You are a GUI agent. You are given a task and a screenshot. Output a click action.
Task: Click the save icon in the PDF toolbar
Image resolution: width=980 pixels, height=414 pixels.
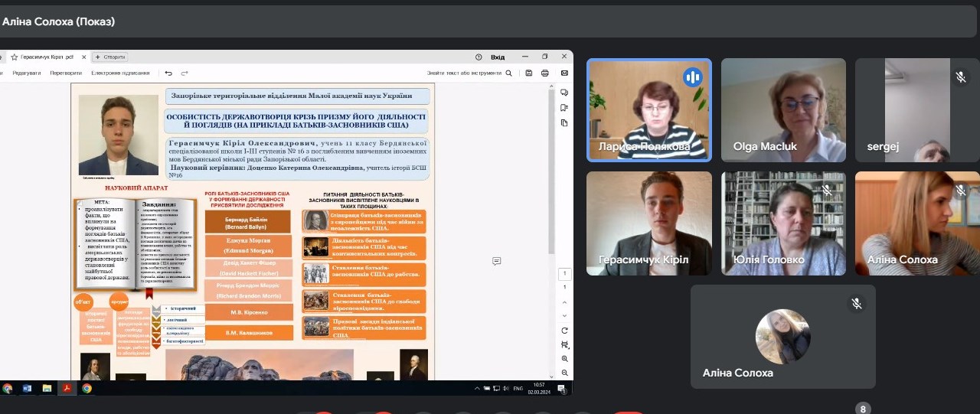click(529, 73)
